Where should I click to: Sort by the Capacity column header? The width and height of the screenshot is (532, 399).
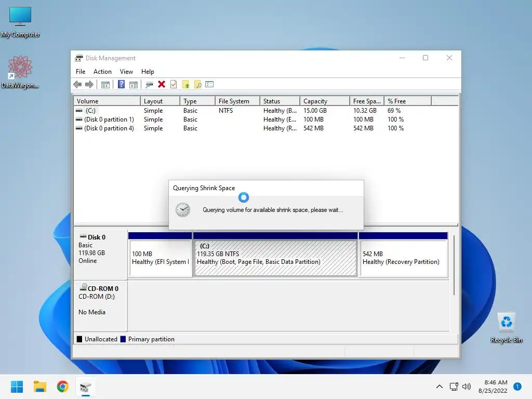[x=325, y=101]
